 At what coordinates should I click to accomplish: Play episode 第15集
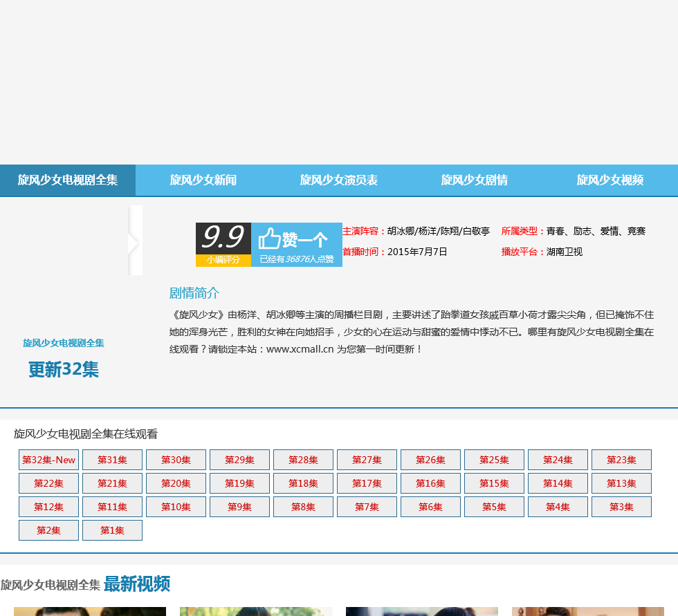pyautogui.click(x=494, y=483)
